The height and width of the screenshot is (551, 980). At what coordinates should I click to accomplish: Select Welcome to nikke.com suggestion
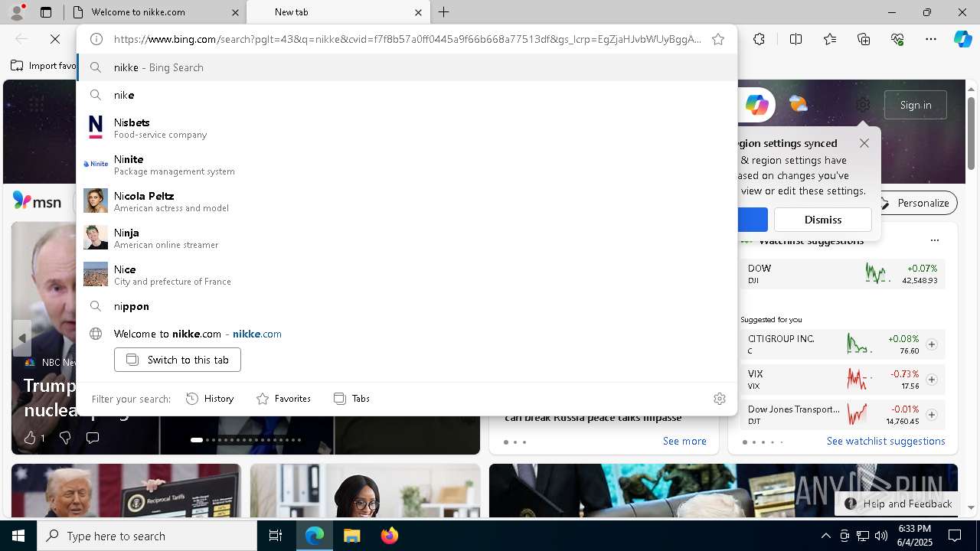click(407, 334)
